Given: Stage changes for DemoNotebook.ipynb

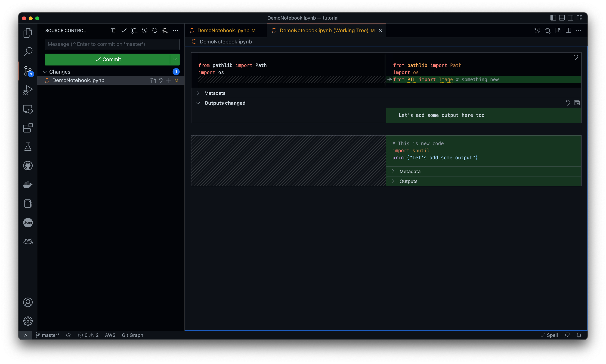Looking at the screenshot, I should tap(168, 80).
